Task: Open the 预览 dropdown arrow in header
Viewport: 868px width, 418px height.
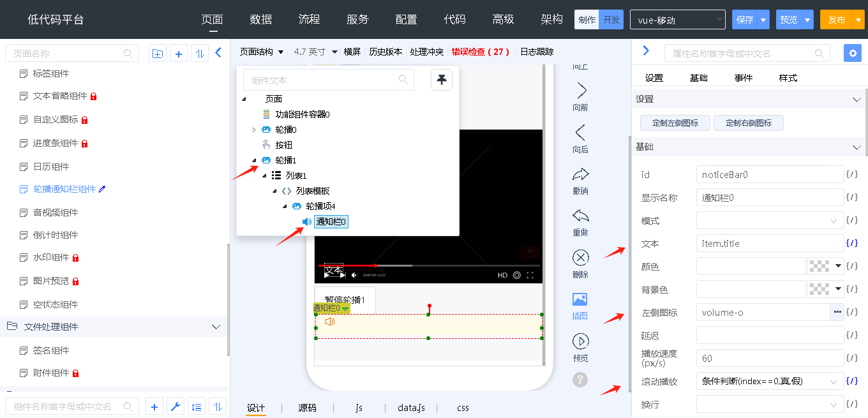Action: [x=807, y=20]
